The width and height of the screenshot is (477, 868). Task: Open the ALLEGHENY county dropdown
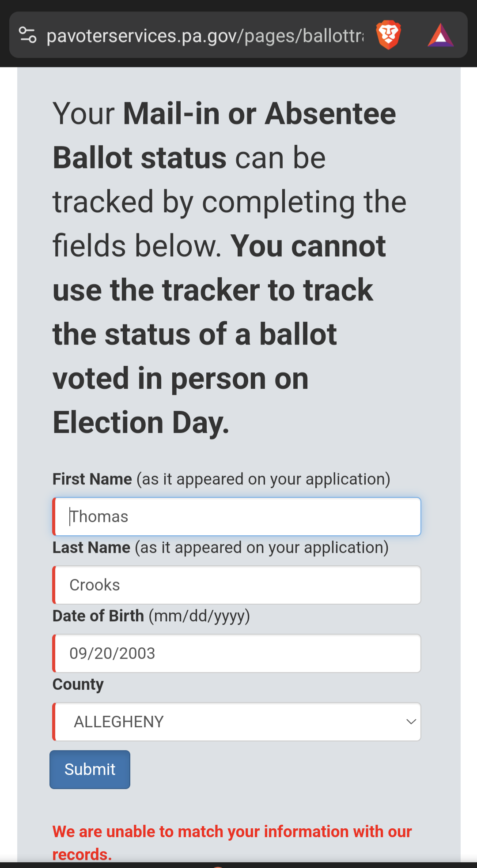coord(237,722)
